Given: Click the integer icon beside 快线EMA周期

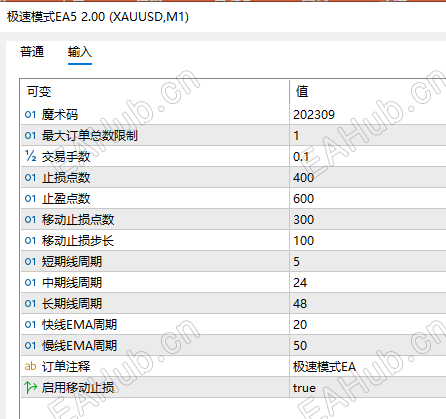Looking at the screenshot, I should tap(30, 325).
